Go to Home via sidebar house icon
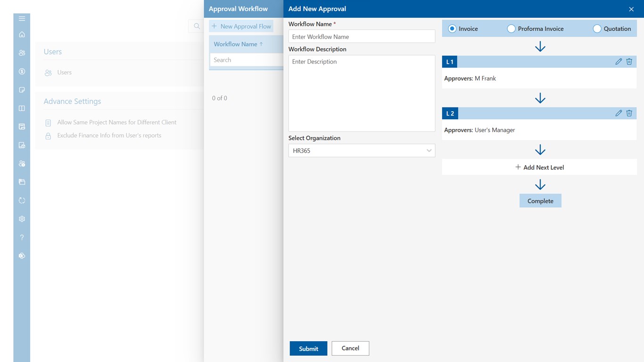 (22, 34)
